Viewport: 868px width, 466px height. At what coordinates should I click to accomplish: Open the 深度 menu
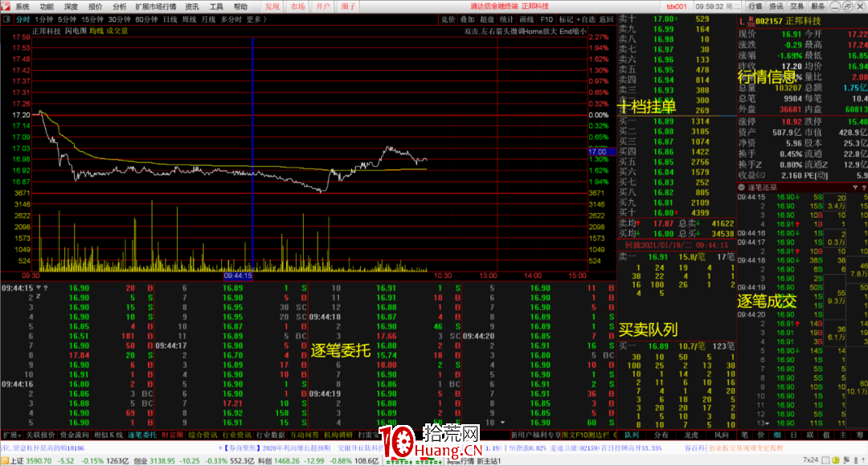coord(71,6)
